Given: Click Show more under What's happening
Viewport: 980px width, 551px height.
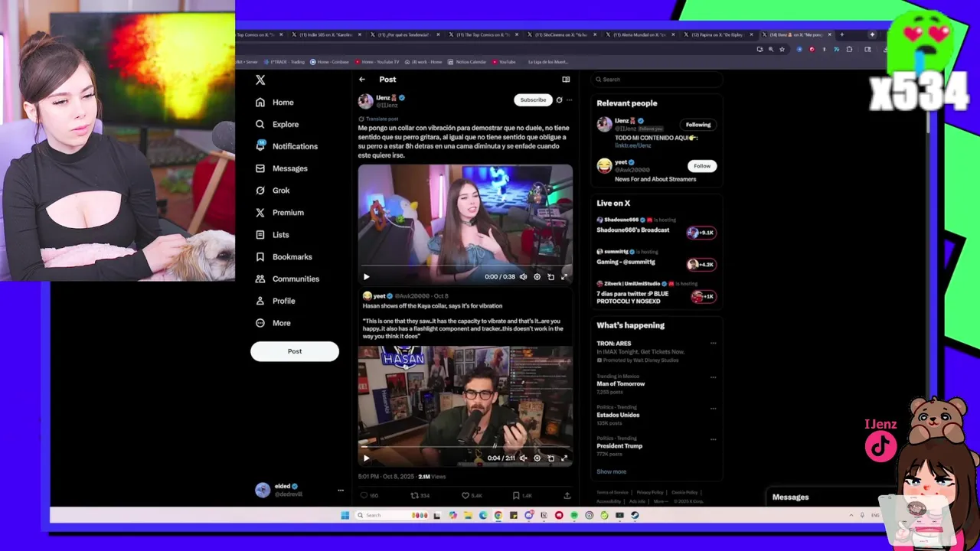Looking at the screenshot, I should (x=612, y=471).
